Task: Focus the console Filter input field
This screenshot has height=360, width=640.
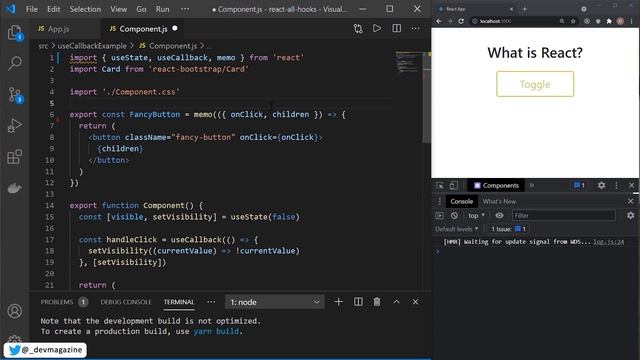Action: pyautogui.click(x=564, y=216)
